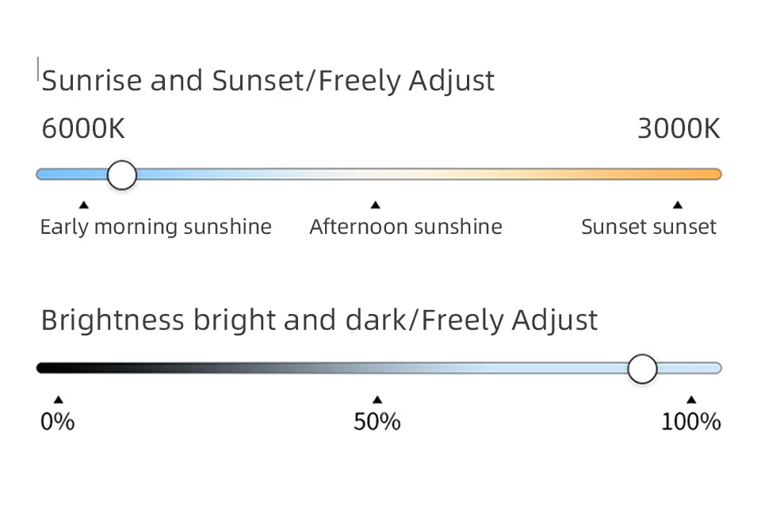Click the triangle marker above 0%
Image resolution: width=761 pixels, height=532 pixels.
pos(58,400)
